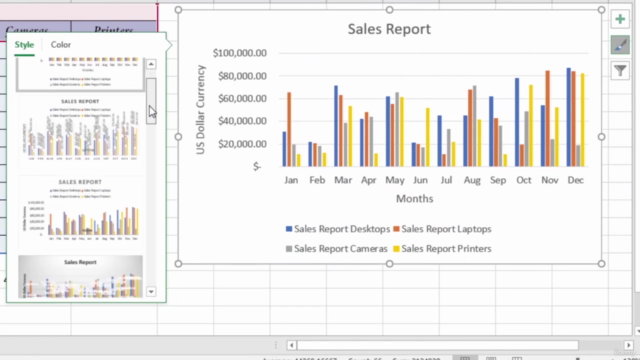The image size is (640, 360).
Task: Click the Apr category label
Action: 369,180
